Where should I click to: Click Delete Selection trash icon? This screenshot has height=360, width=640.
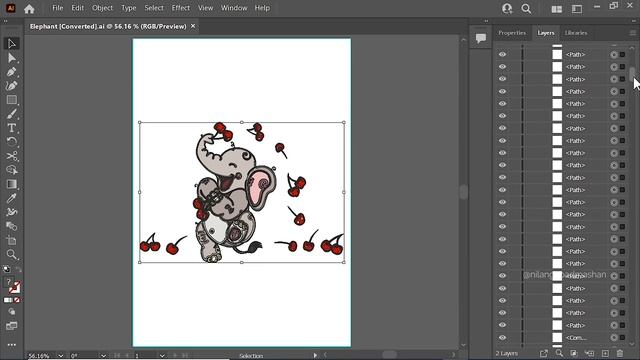pos(620,353)
